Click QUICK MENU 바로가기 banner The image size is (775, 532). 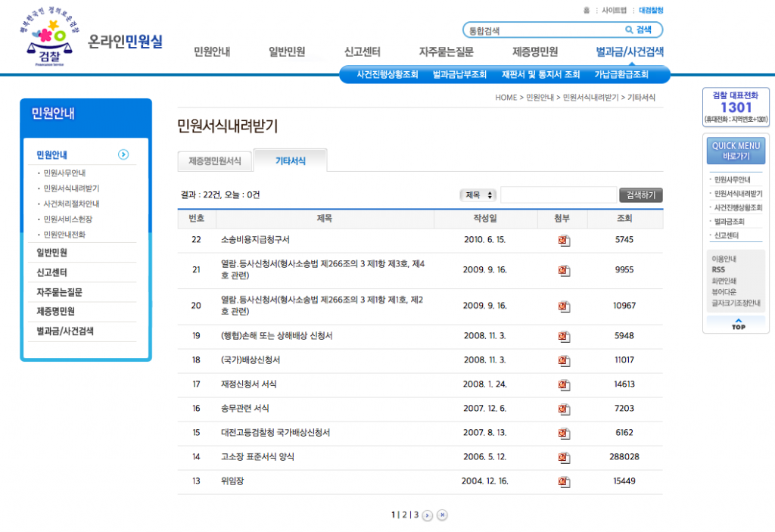736,151
